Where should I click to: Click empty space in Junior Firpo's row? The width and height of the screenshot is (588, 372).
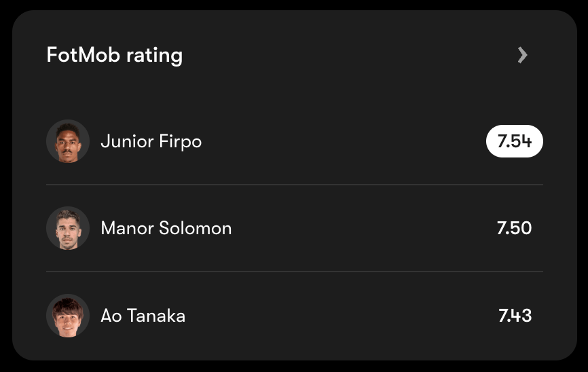(x=339, y=141)
